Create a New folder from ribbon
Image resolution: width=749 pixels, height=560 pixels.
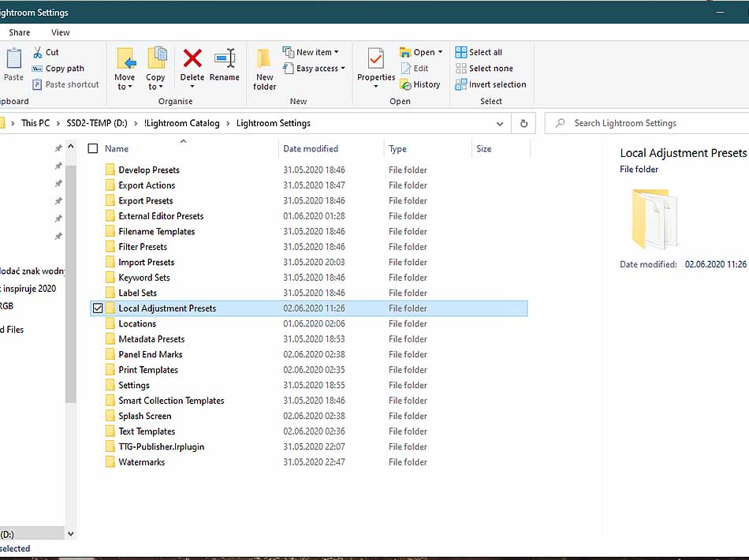(264, 69)
